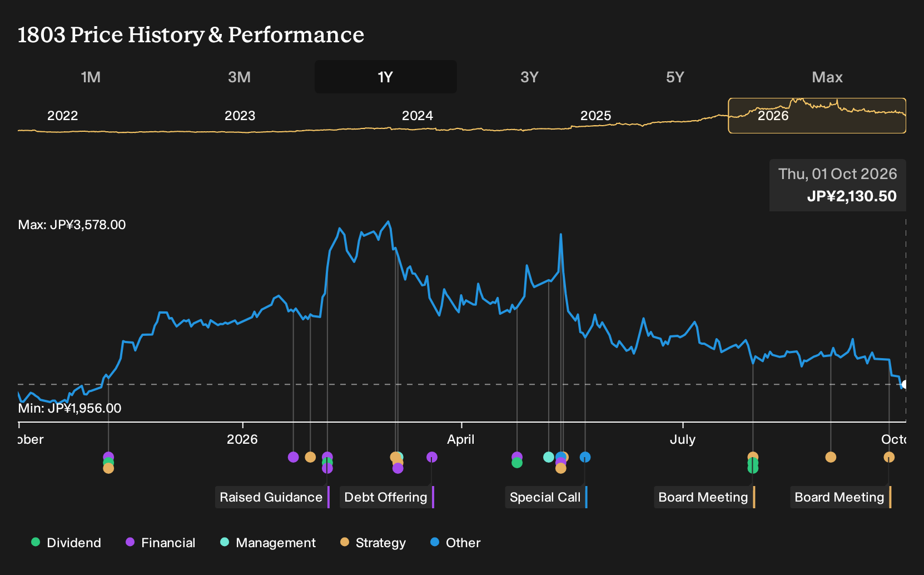Image resolution: width=924 pixels, height=575 pixels.
Task: Switch to the 1M time range tab
Action: [x=91, y=77]
